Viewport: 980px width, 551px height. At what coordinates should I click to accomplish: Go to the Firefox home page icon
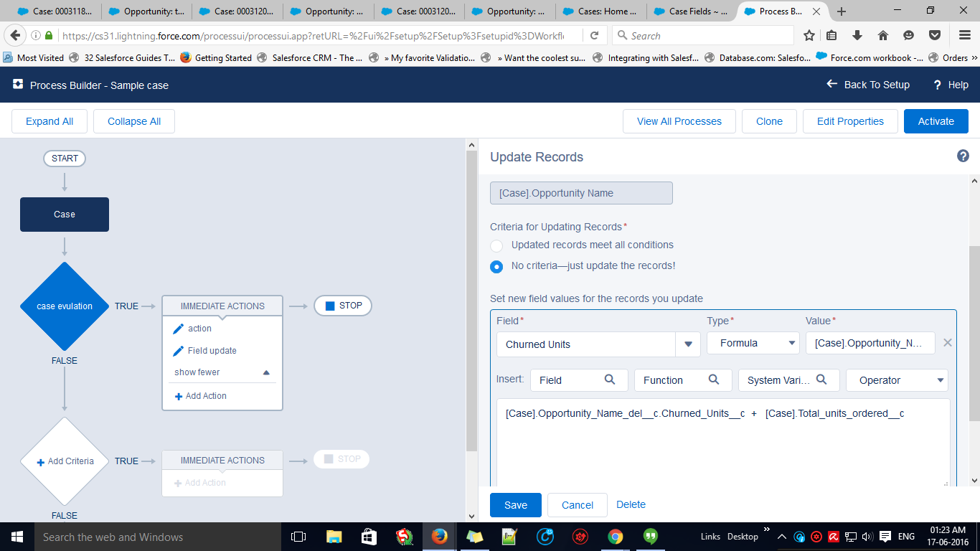(x=883, y=35)
